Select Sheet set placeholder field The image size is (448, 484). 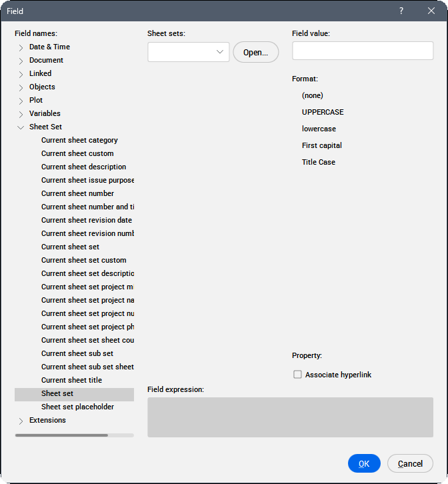(77, 407)
